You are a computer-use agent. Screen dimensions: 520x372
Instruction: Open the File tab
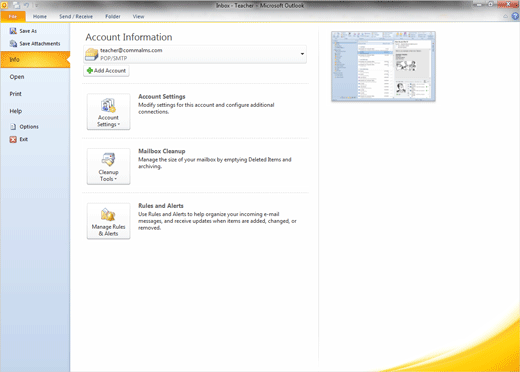coord(13,16)
